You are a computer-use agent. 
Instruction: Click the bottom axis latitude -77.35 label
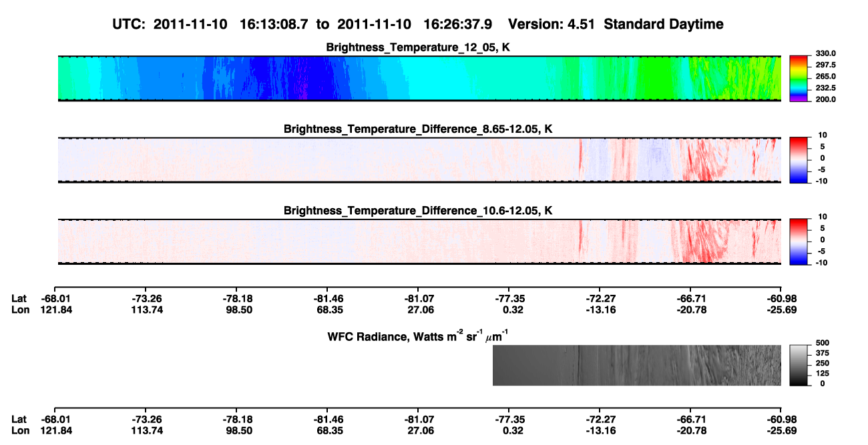tap(509, 420)
